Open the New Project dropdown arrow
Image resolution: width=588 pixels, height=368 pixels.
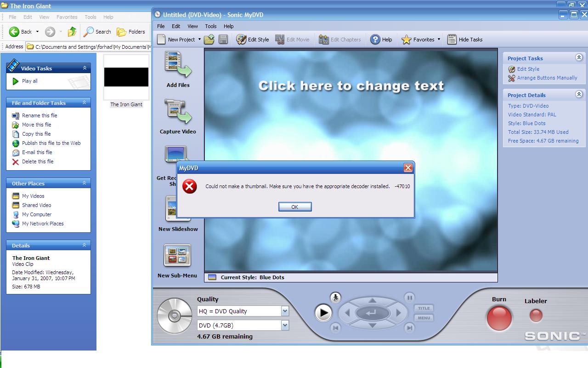pos(199,40)
